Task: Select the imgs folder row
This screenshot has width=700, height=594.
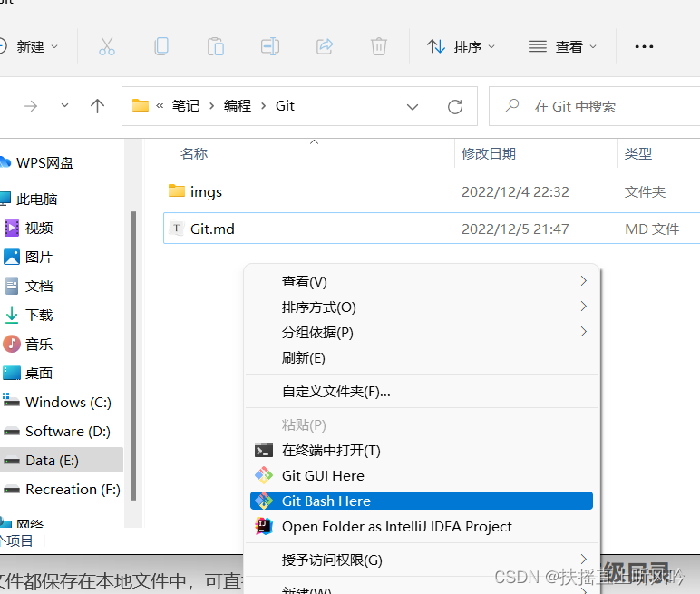Action: click(x=432, y=191)
